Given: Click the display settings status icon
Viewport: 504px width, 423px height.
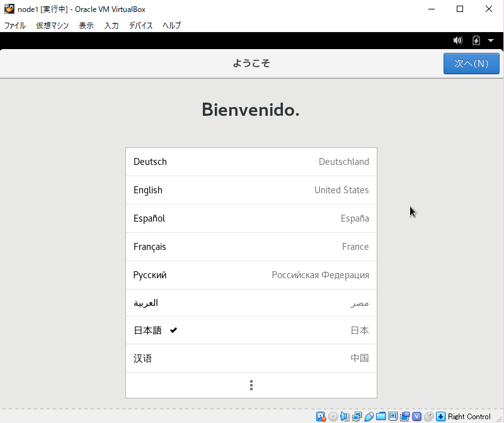Looking at the screenshot, I should pos(392,417).
